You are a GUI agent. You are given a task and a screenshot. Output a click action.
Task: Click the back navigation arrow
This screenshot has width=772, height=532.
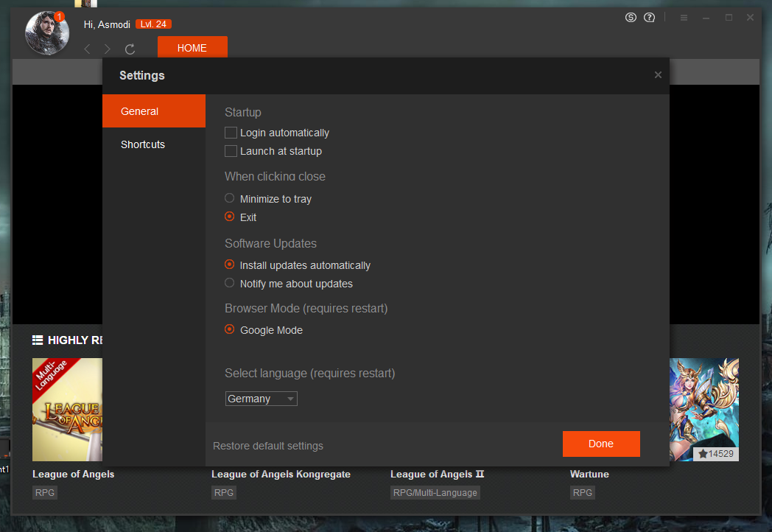tap(87, 49)
